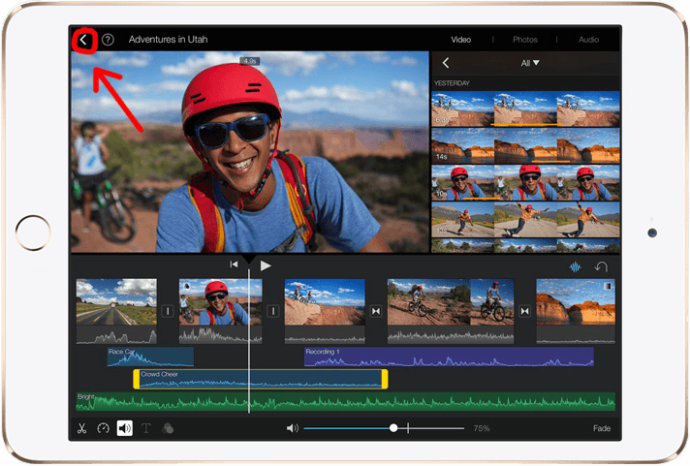The height and width of the screenshot is (466, 690).
Task: Select the scissors split tool
Action: click(x=82, y=428)
